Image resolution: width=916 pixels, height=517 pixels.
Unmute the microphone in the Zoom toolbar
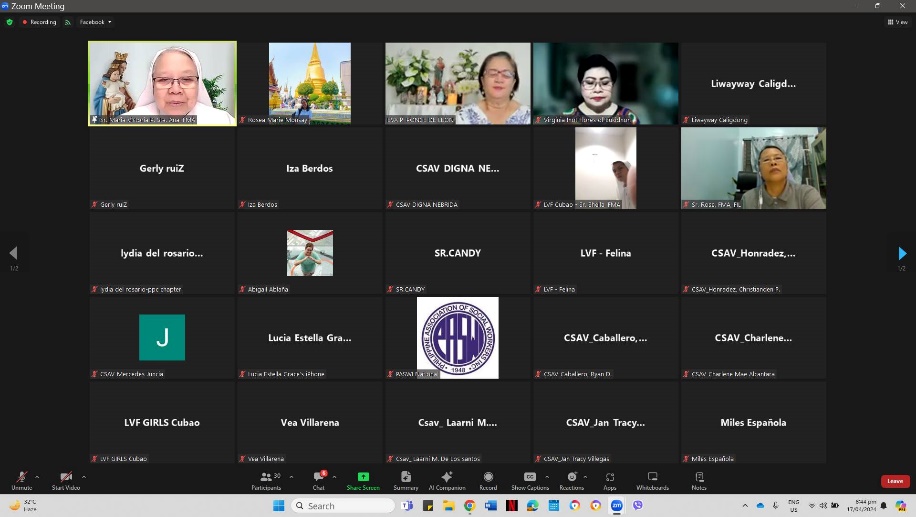point(21,480)
